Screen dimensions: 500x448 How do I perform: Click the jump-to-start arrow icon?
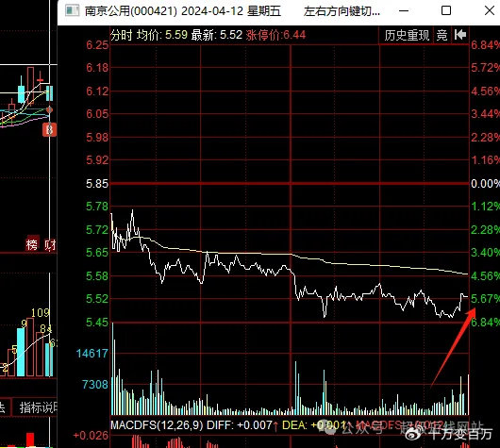click(x=460, y=35)
